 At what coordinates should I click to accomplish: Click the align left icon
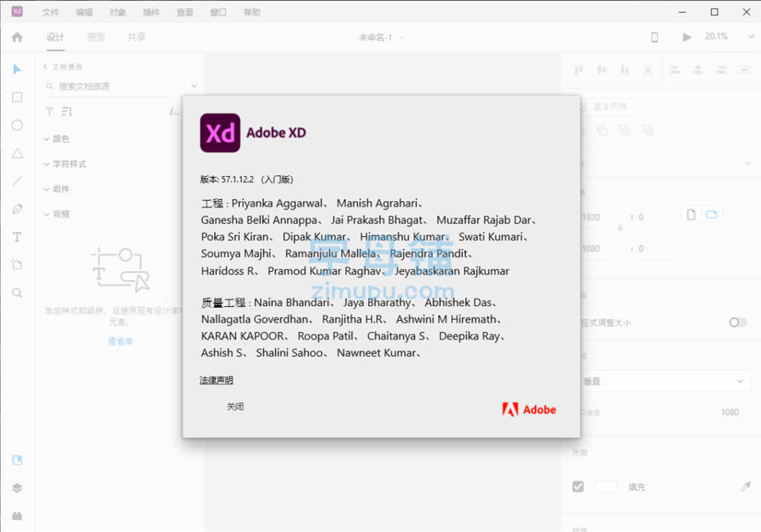[x=675, y=70]
